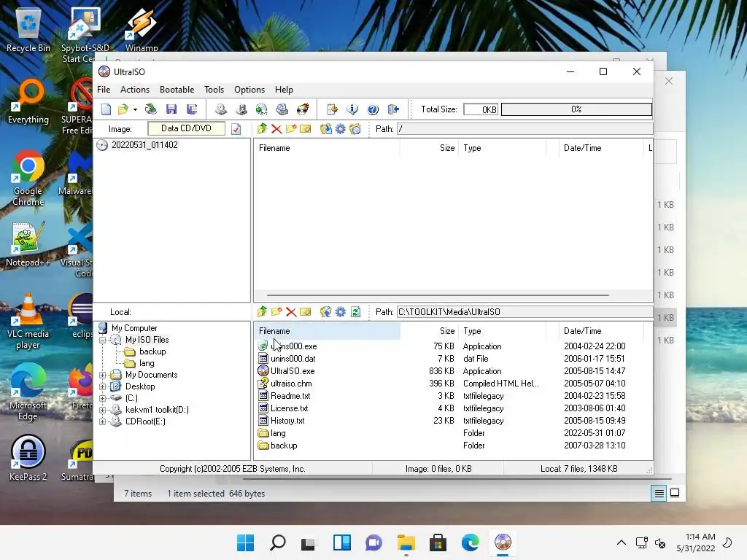Click the red Delete X in Image toolbar
This screenshot has height=560, width=747.
click(x=276, y=129)
